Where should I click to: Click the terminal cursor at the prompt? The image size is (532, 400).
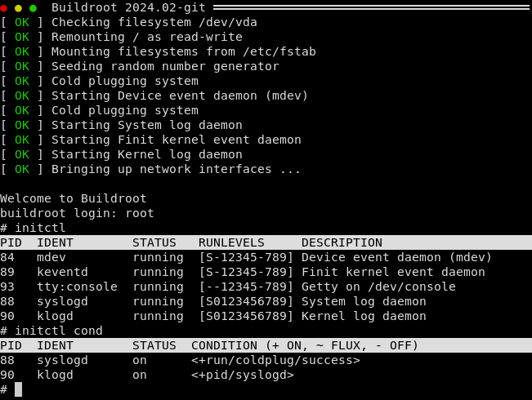pos(18,389)
